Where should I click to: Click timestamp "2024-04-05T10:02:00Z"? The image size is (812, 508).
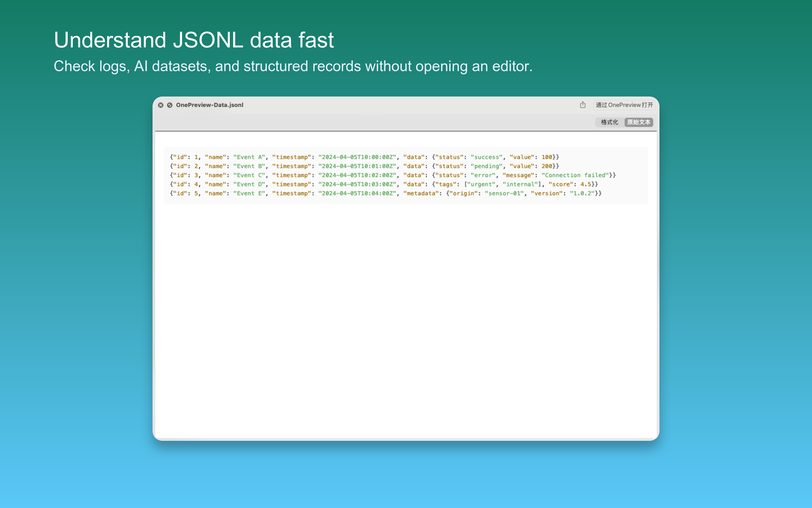click(x=357, y=175)
